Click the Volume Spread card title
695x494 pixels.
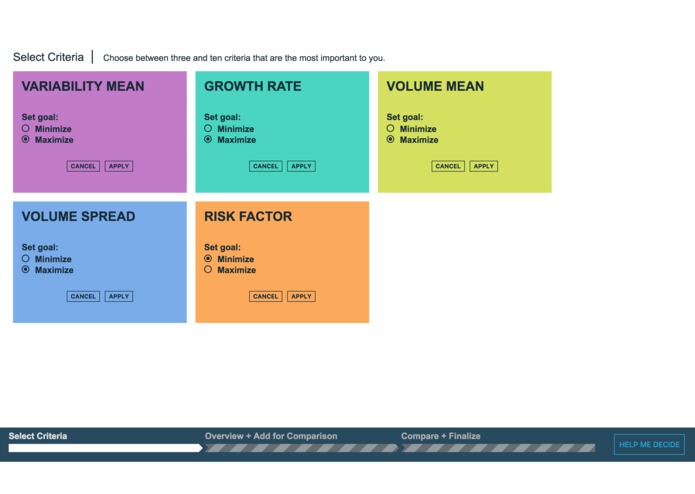[x=78, y=216]
